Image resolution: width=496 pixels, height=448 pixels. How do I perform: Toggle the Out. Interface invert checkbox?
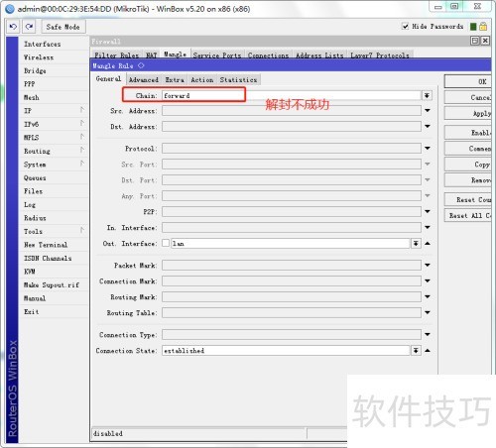click(x=166, y=243)
